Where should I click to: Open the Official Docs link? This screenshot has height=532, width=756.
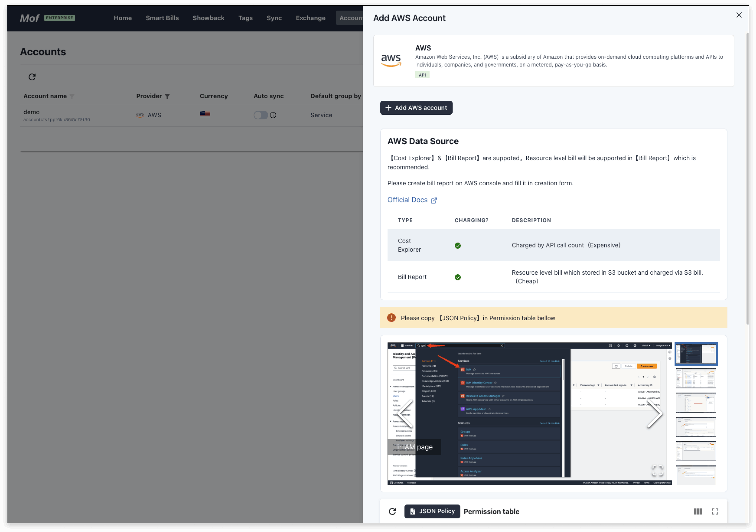[x=412, y=200]
